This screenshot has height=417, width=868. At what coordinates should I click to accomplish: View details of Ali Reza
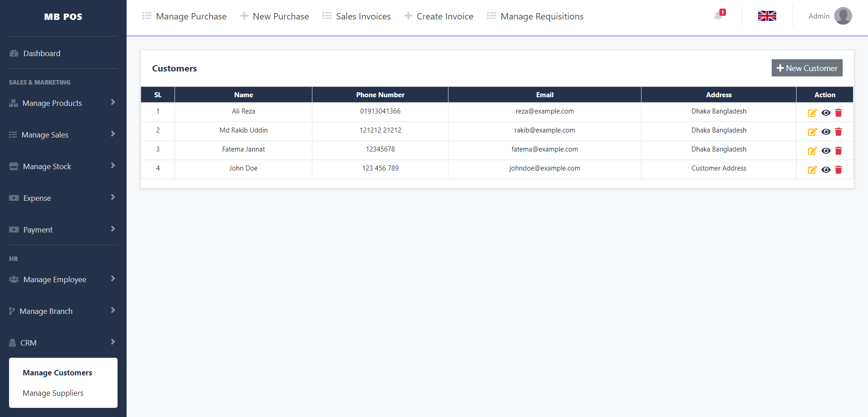(826, 113)
